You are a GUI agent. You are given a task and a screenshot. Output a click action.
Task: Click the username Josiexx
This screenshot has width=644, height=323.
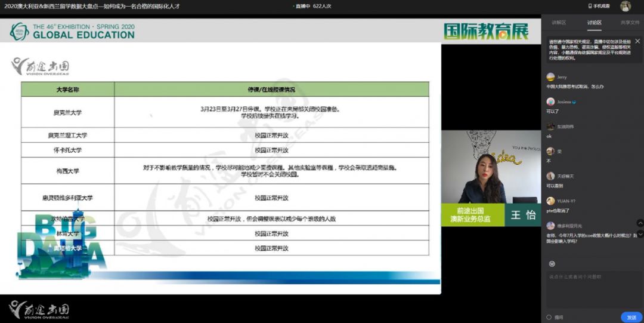click(x=564, y=102)
